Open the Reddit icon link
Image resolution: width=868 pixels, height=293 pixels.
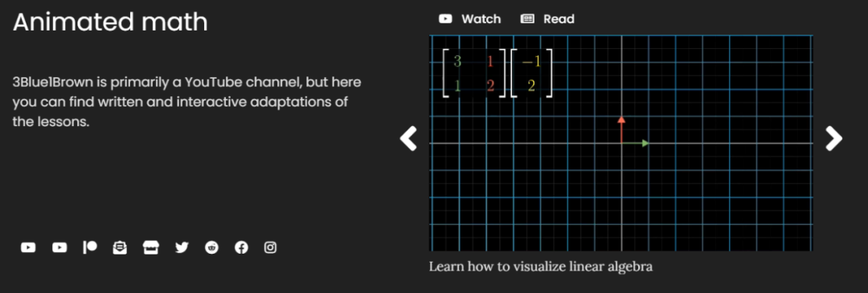211,248
